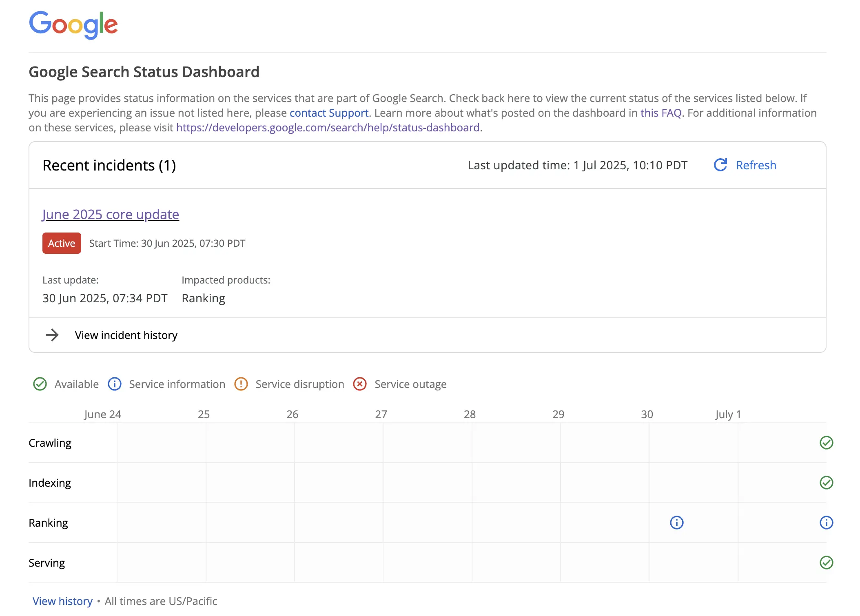
Task: Click the Ranking info icon on June 30
Action: [676, 522]
